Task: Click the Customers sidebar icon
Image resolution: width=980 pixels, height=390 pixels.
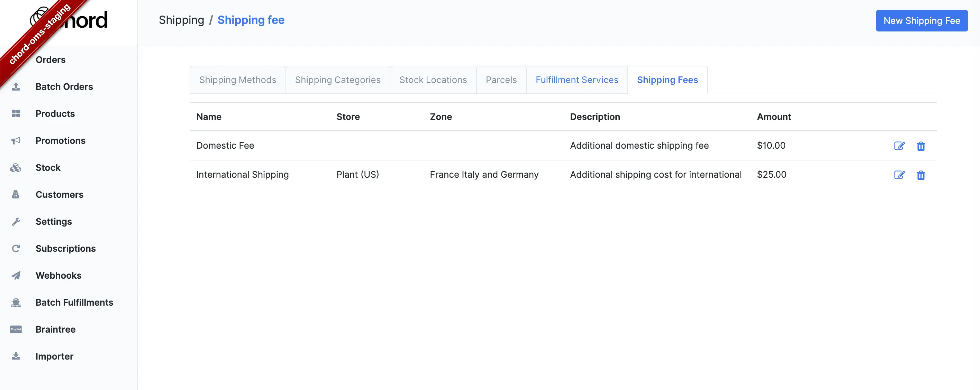Action: pyautogui.click(x=16, y=195)
